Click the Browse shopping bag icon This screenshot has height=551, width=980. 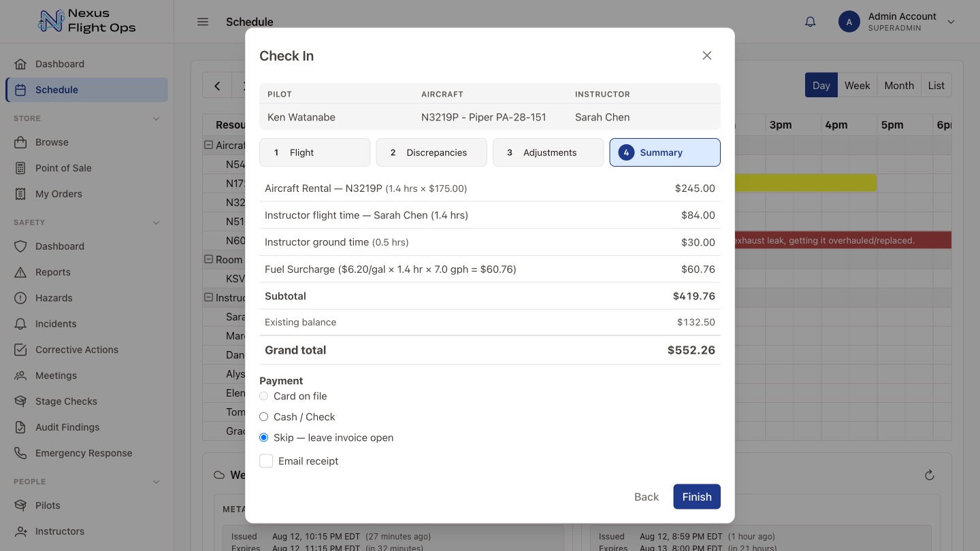pyautogui.click(x=21, y=142)
